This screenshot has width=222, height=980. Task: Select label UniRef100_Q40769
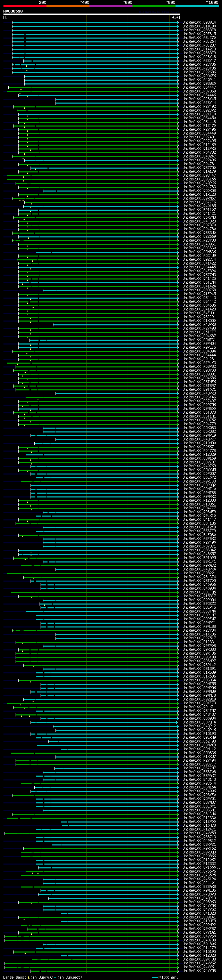click(199, 466)
